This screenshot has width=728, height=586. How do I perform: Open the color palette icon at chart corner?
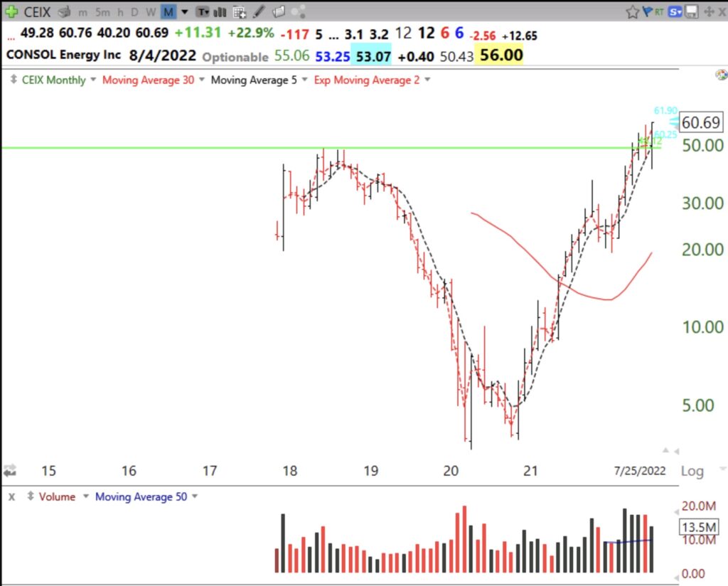[719, 76]
